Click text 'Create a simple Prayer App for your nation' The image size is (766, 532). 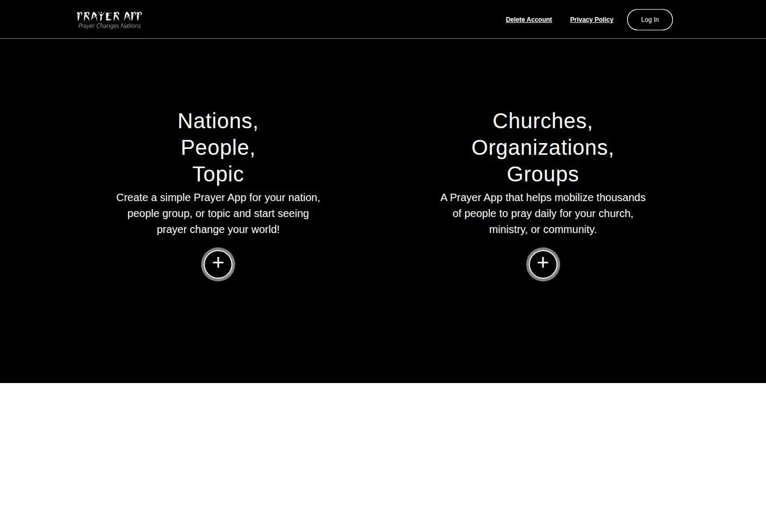tap(217, 197)
